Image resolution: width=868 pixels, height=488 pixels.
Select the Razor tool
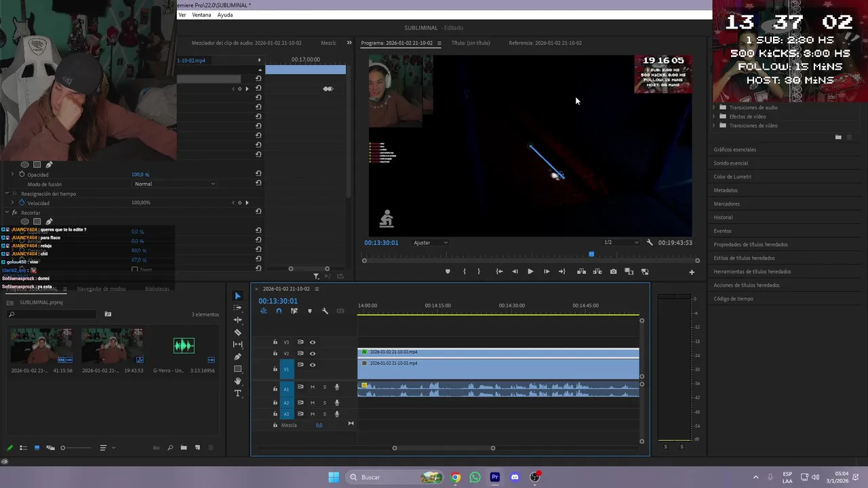[x=238, y=332]
